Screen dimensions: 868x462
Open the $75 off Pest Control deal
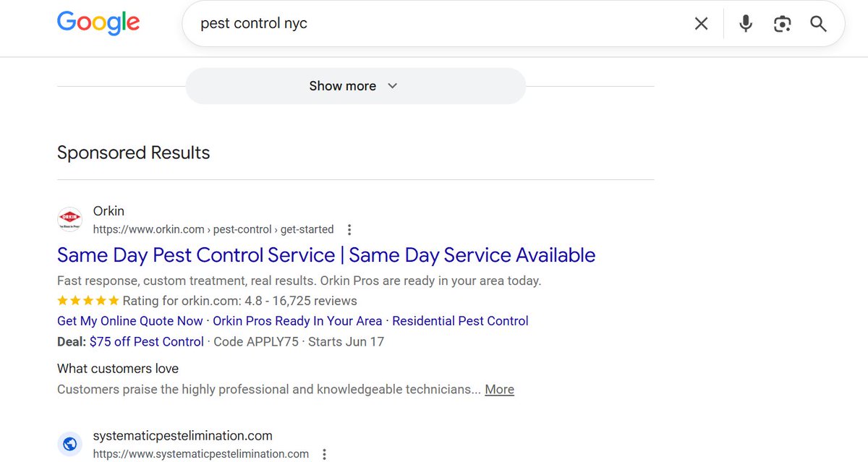pyautogui.click(x=147, y=341)
